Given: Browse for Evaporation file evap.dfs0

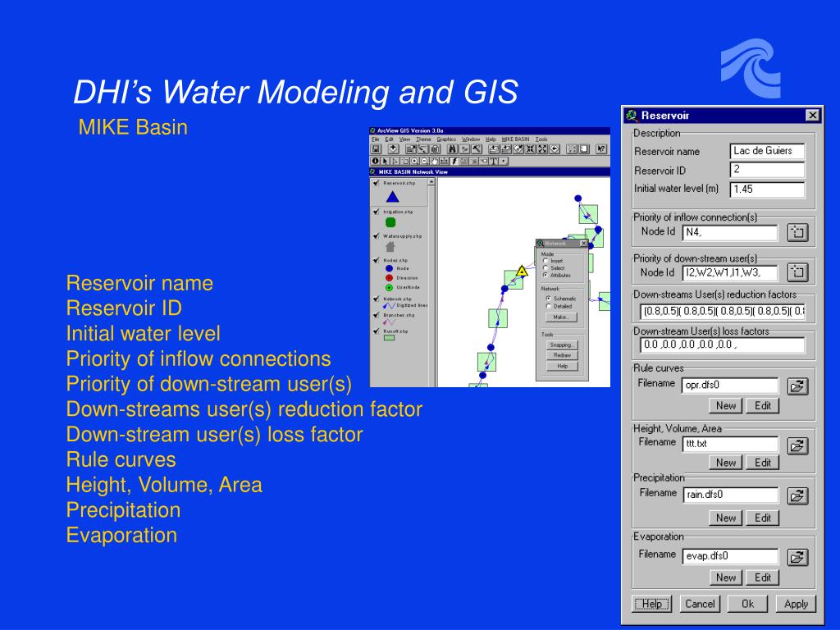Looking at the screenshot, I should click(x=797, y=557).
